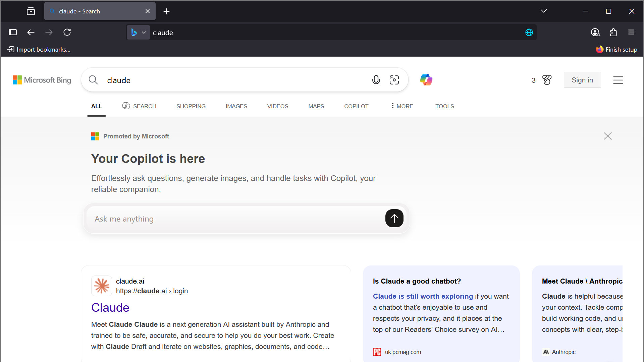Click the Microsoft Rewards medal icon
644x362 pixels.
(x=547, y=80)
